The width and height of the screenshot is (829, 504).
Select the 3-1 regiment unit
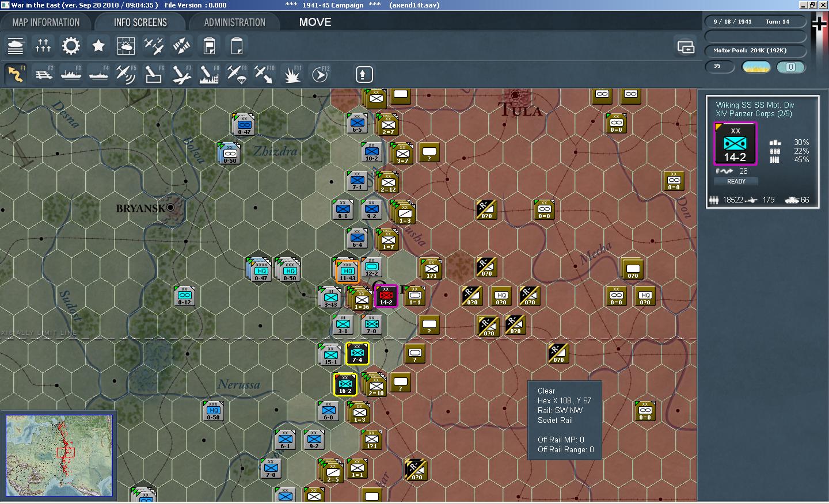[343, 324]
